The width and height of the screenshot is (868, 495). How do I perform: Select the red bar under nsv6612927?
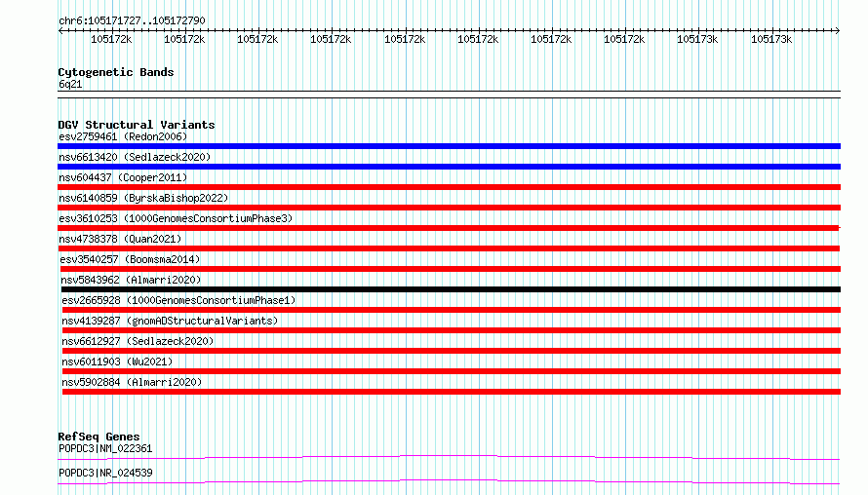(x=452, y=351)
